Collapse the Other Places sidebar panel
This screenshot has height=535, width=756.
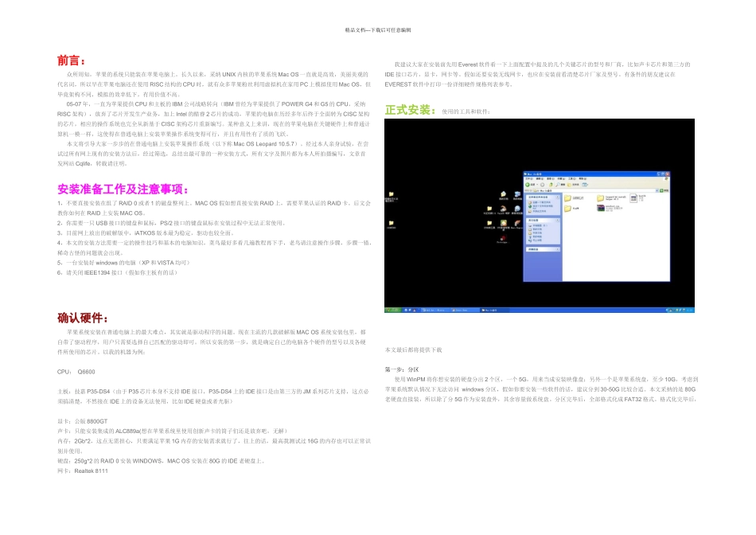pos(557,220)
